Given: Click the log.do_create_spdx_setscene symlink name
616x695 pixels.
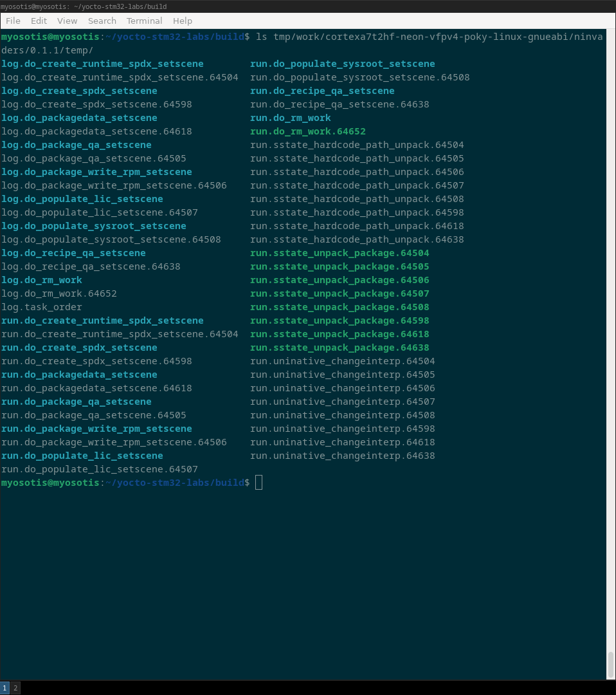Looking at the screenshot, I should click(x=79, y=91).
